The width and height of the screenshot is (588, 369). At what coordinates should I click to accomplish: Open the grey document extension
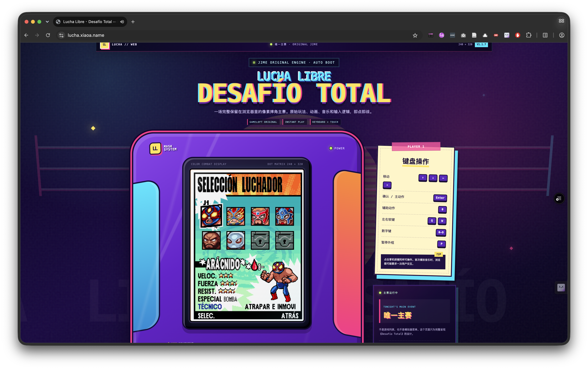(474, 35)
